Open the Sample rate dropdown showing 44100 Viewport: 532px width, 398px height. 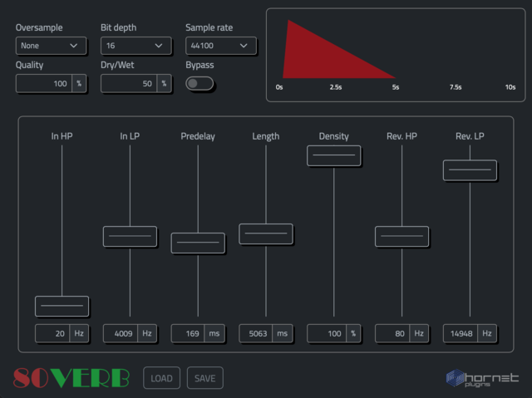221,46
